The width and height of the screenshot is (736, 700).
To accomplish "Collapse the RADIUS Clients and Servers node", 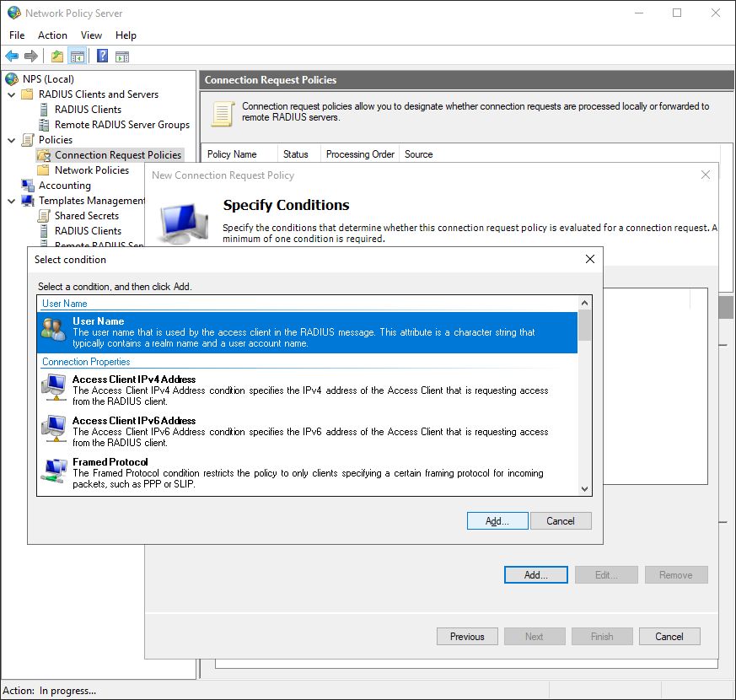I will coord(12,94).
